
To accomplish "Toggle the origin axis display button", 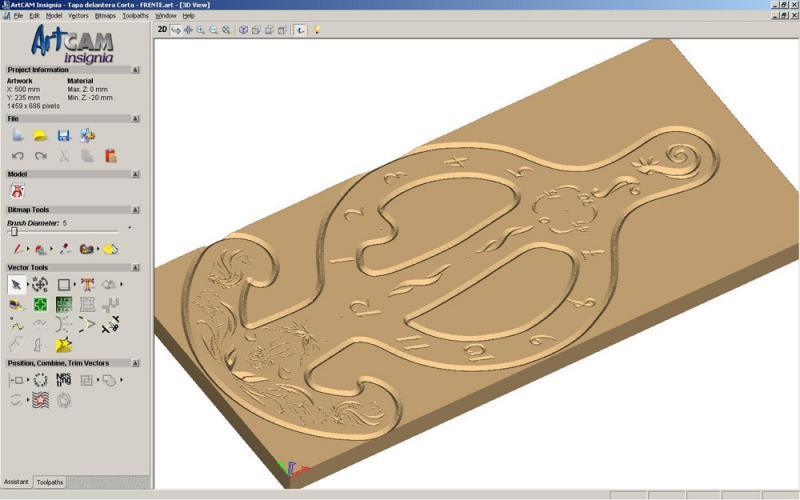I will (x=300, y=30).
